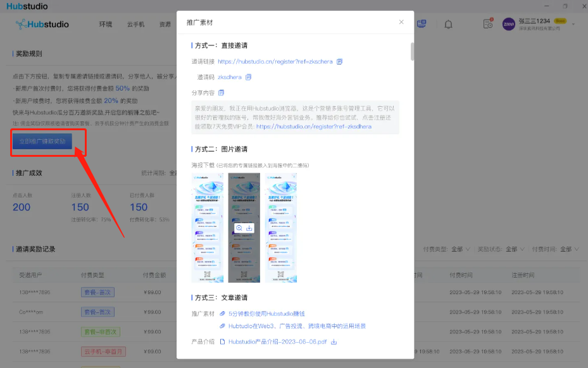Click the Co****om user cell
Image resolution: width=588 pixels, height=368 pixels.
coord(31,312)
